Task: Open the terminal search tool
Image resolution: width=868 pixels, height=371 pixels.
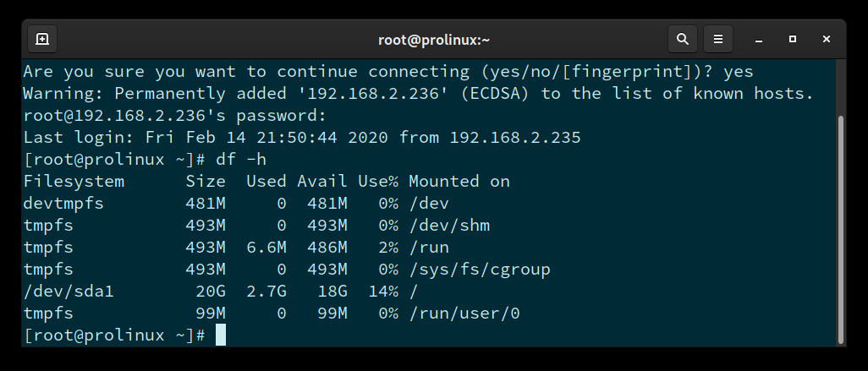Action: [682, 39]
